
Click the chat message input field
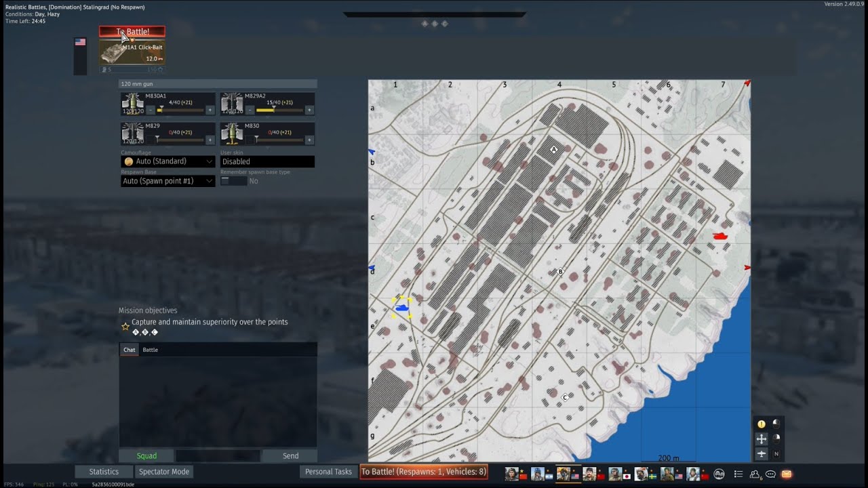tap(218, 456)
